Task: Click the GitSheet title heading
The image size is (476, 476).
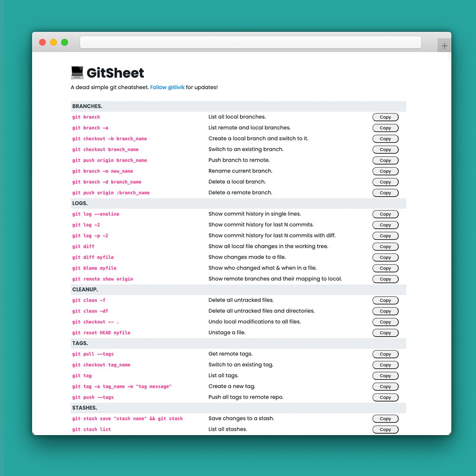Action: tap(115, 73)
